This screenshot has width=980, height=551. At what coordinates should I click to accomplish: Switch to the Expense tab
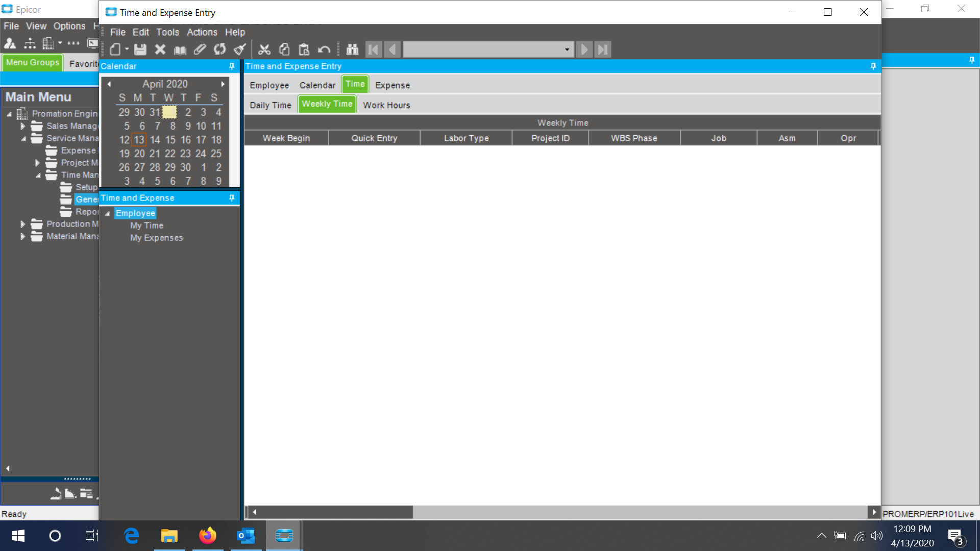(x=393, y=85)
